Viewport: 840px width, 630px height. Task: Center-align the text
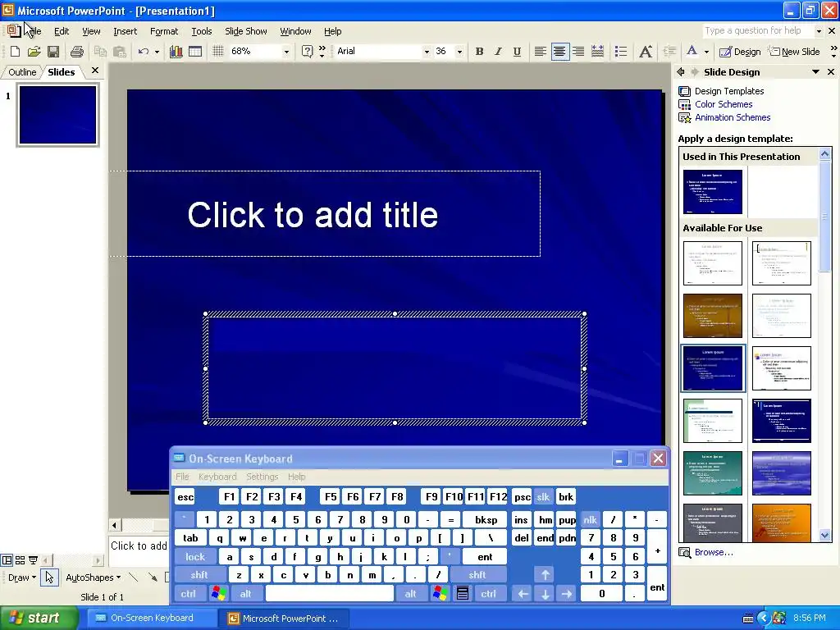point(559,52)
